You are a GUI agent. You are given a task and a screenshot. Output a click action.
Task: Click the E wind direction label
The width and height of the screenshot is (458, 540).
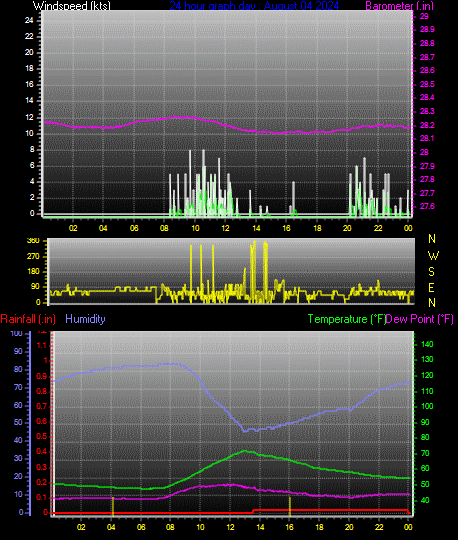tap(431, 288)
